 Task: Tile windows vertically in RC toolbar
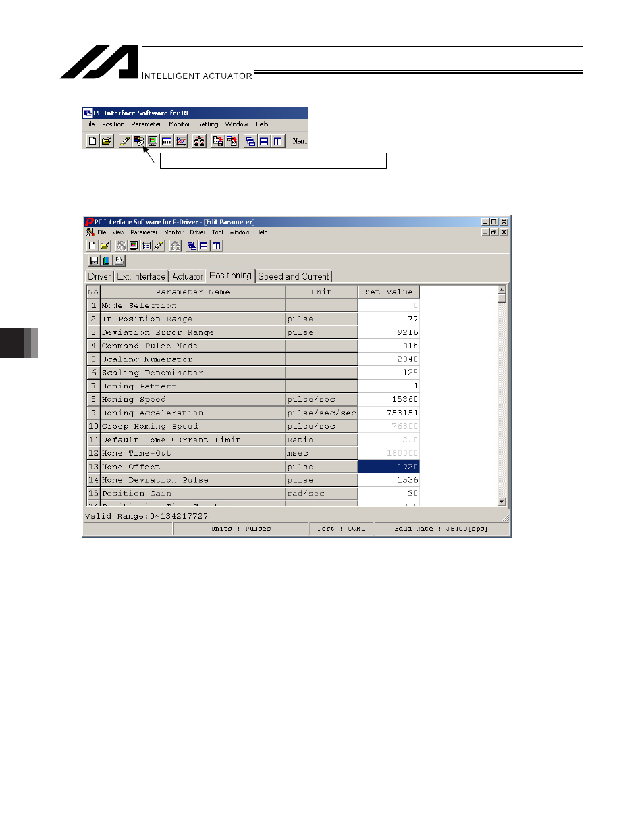click(x=278, y=141)
